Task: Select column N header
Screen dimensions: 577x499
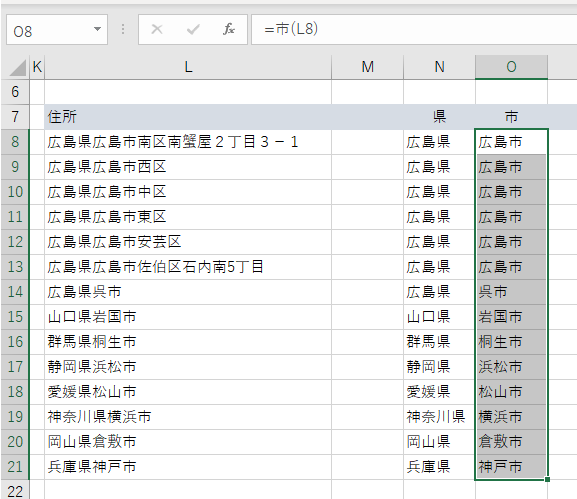Action: pyautogui.click(x=439, y=67)
